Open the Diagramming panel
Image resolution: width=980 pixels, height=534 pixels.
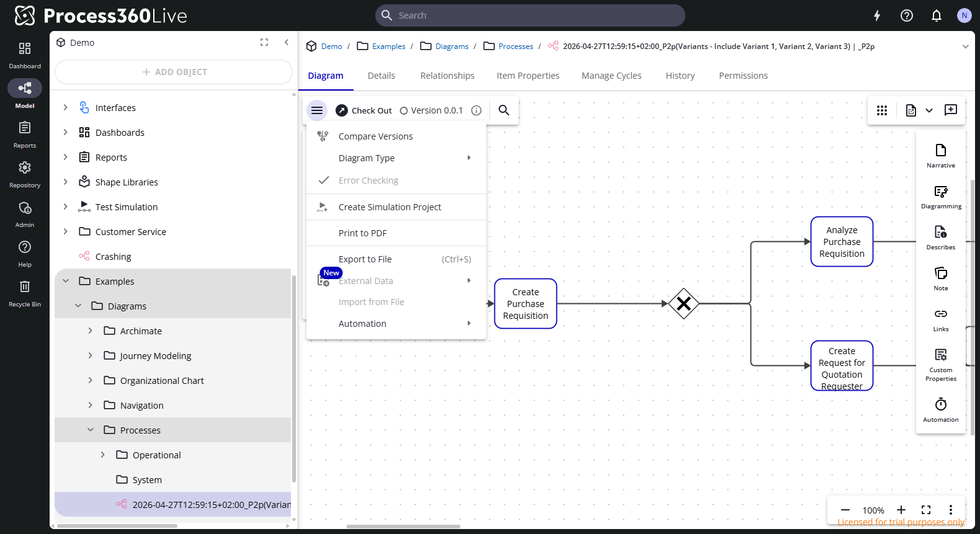tap(941, 197)
